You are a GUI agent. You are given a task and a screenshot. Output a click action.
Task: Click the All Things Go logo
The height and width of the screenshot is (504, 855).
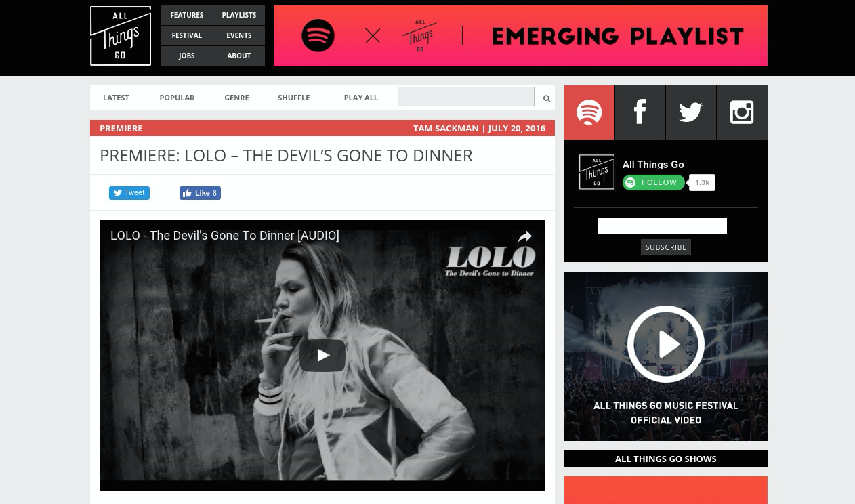[121, 36]
